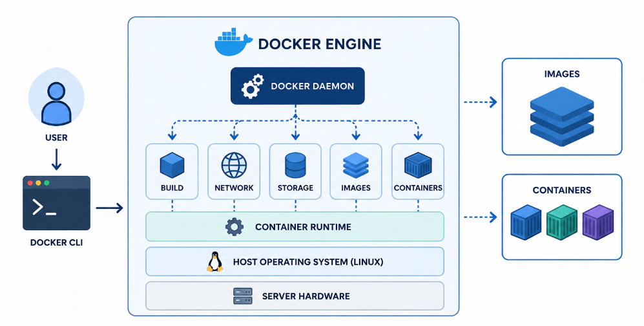Viewport: 644px width, 326px height.
Task: Click the DOCKER CLI label
Action: [56, 243]
